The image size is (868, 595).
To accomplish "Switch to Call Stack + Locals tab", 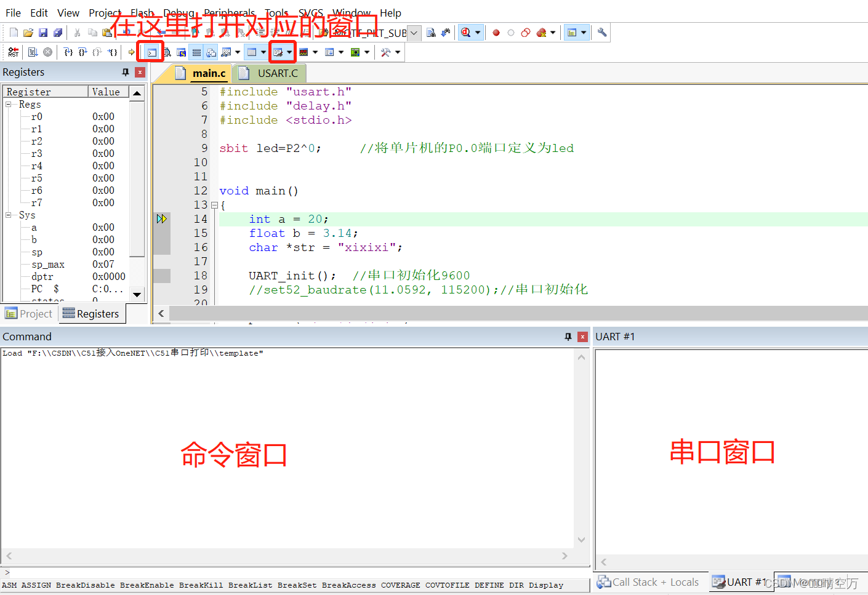I will (x=648, y=582).
